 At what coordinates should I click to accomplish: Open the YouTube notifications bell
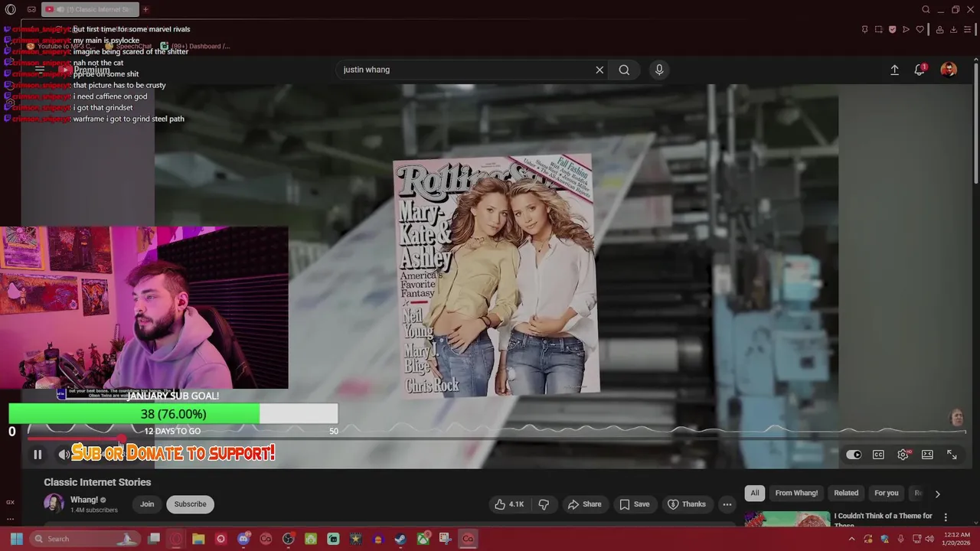920,70
